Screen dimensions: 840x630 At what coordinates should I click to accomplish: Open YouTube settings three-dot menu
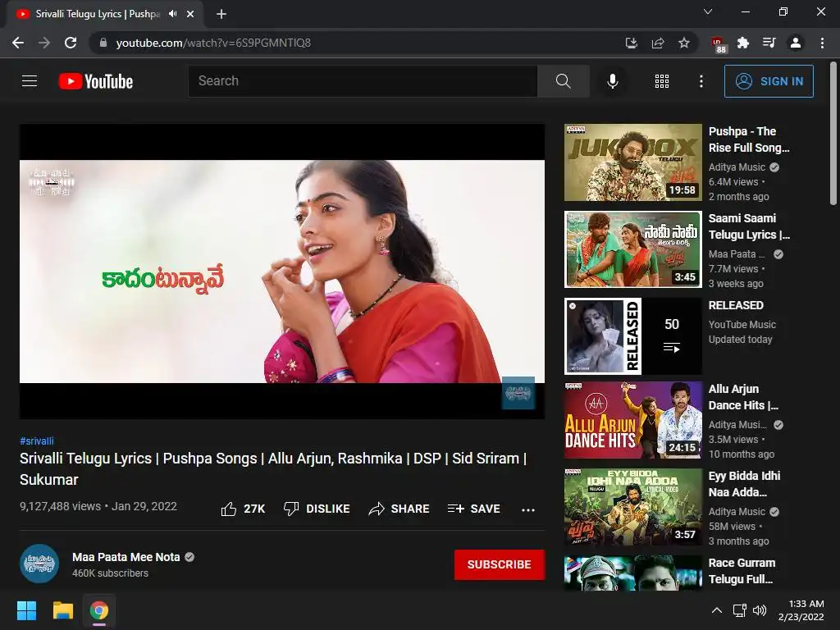701,81
